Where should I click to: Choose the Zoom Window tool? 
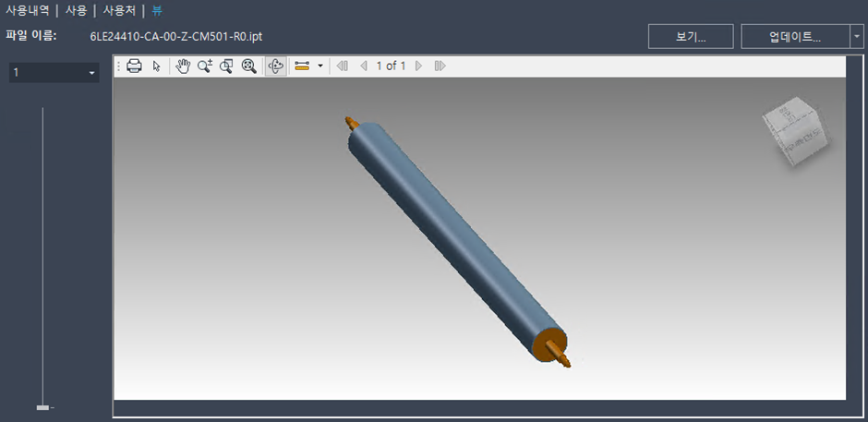point(226,66)
